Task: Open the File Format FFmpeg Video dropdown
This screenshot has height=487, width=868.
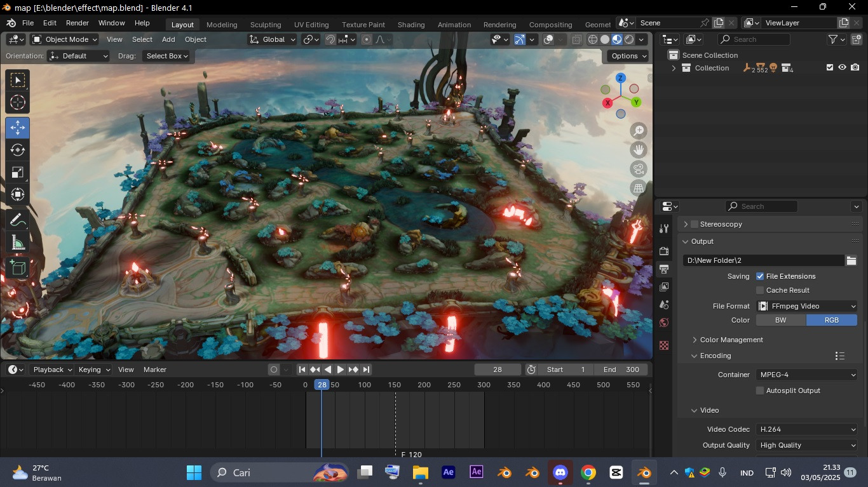Action: click(x=807, y=306)
